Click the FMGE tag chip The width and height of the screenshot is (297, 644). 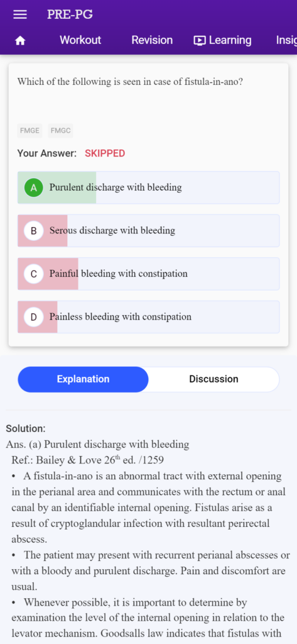coord(30,131)
